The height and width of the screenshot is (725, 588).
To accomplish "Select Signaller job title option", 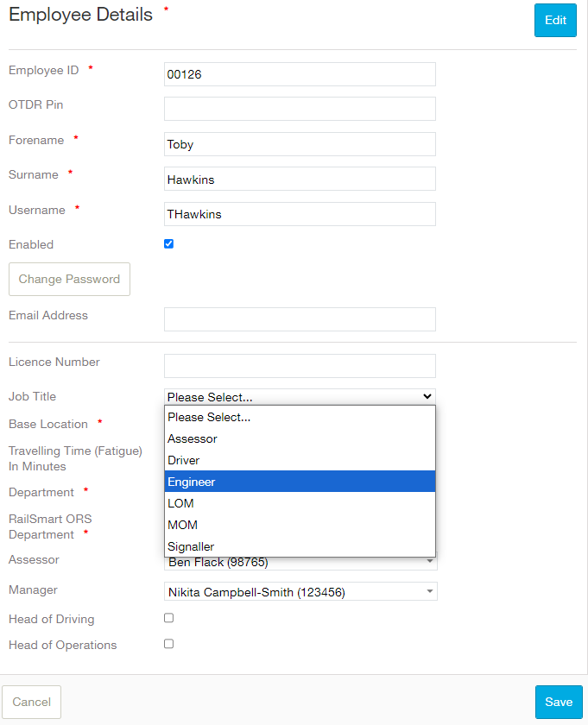I will (300, 546).
